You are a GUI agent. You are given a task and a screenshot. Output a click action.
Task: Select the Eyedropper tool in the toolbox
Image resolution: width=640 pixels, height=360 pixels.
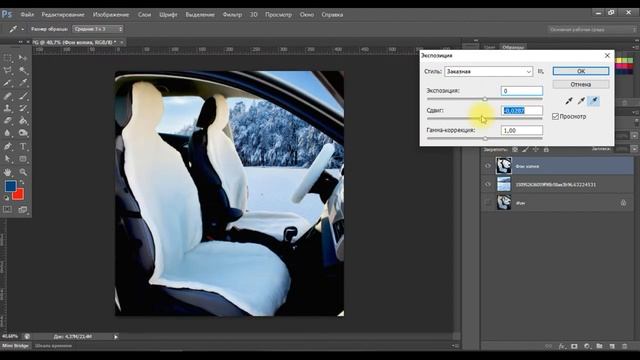point(23,83)
